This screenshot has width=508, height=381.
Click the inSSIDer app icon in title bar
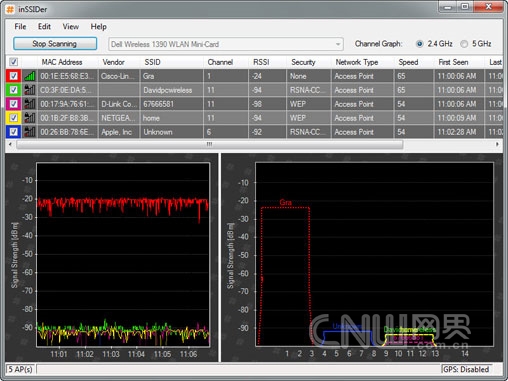point(10,9)
